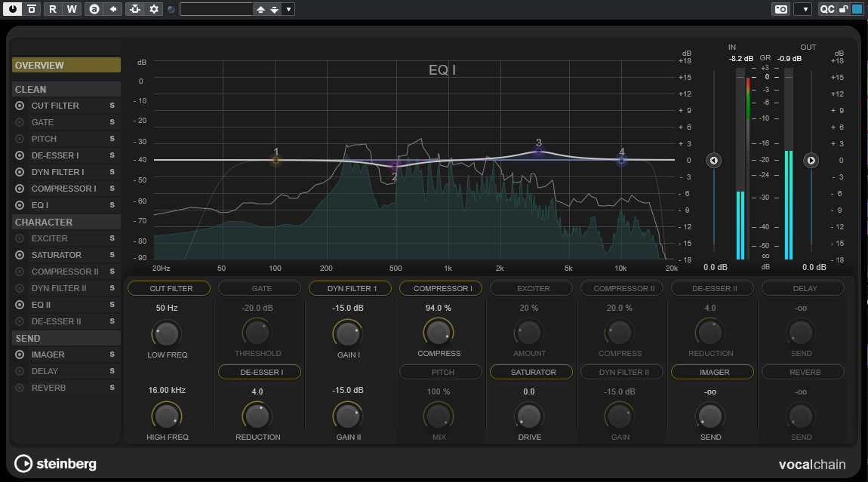Select EQ band 1 node on curve

point(275,161)
